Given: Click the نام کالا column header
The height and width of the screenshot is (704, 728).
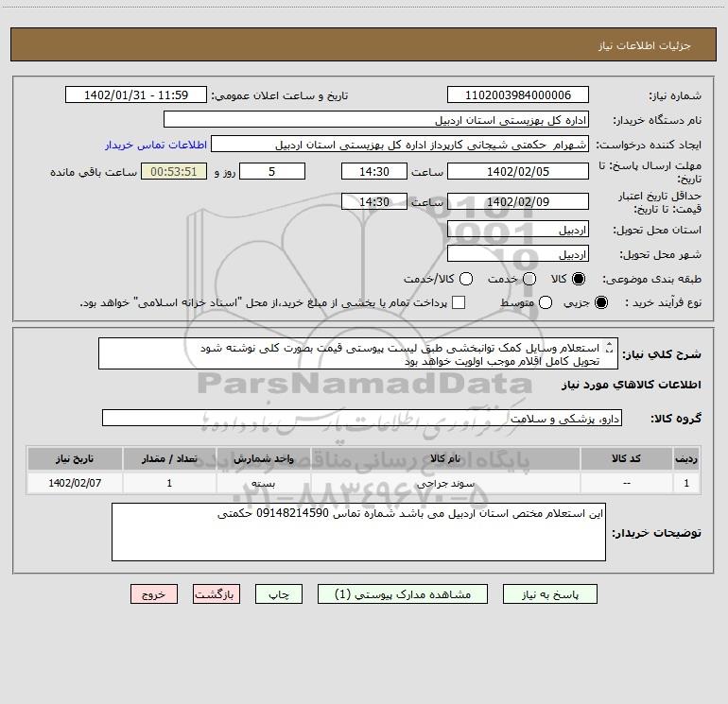Looking at the screenshot, I should point(445,458).
